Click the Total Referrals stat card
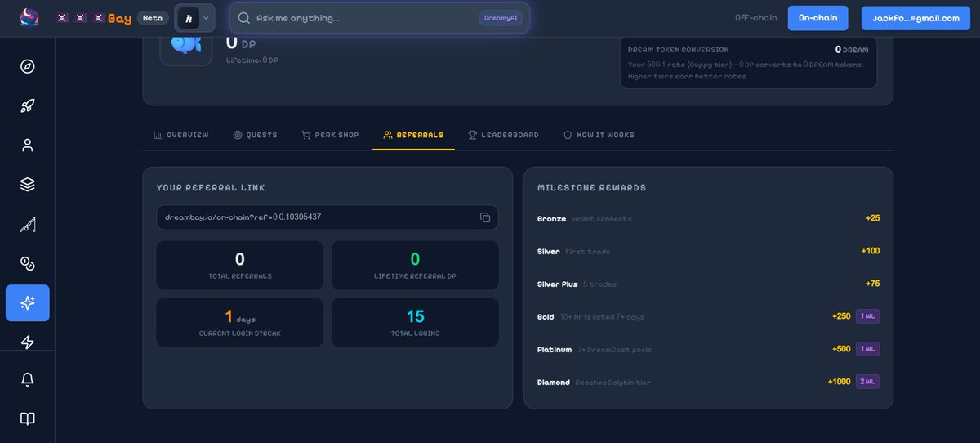Screen dimensions: 980x443 coord(240,265)
